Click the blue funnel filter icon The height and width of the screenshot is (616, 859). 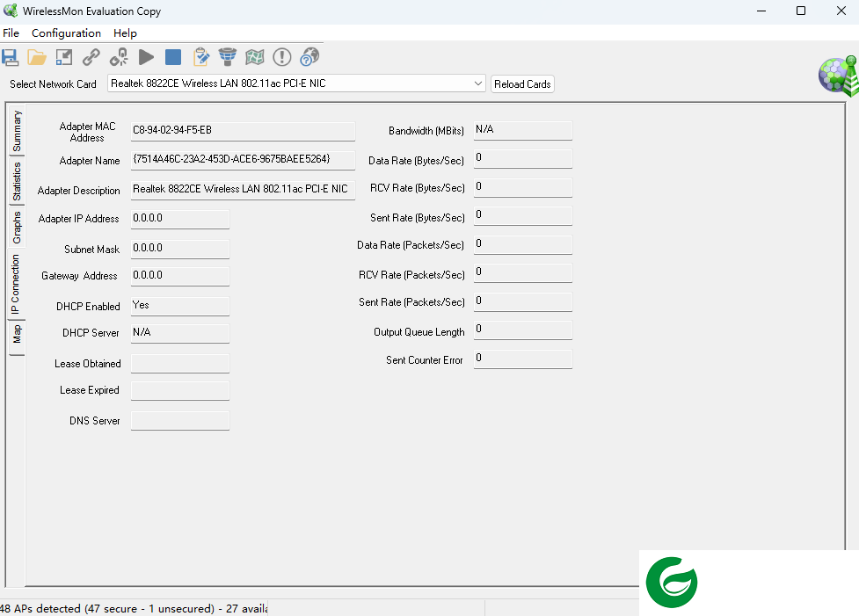(228, 57)
